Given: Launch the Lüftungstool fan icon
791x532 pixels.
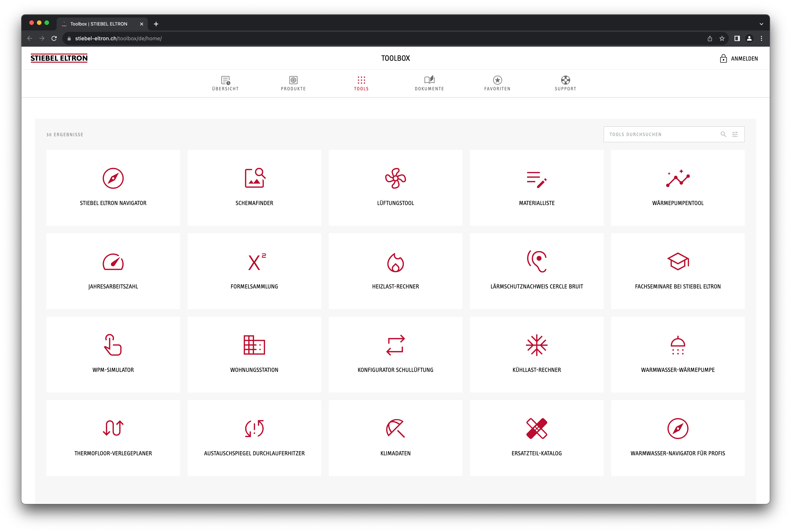Looking at the screenshot, I should pos(395,178).
